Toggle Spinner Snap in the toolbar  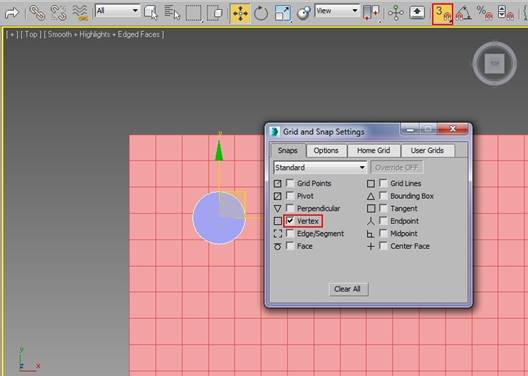(506, 13)
